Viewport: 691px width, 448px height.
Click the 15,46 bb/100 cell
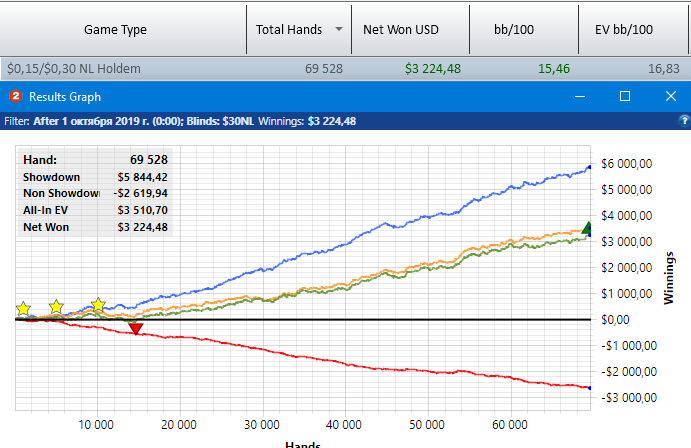click(554, 69)
